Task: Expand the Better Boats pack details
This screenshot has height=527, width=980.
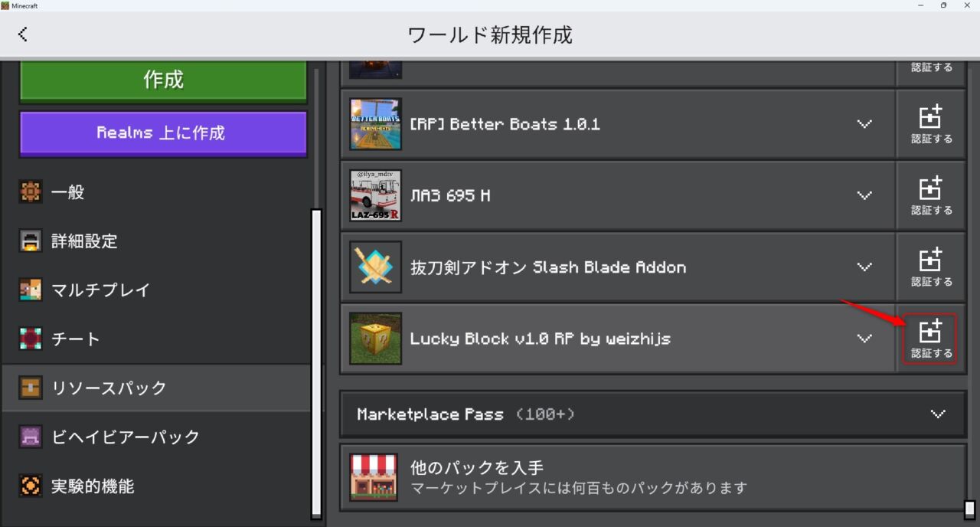Action: (864, 124)
